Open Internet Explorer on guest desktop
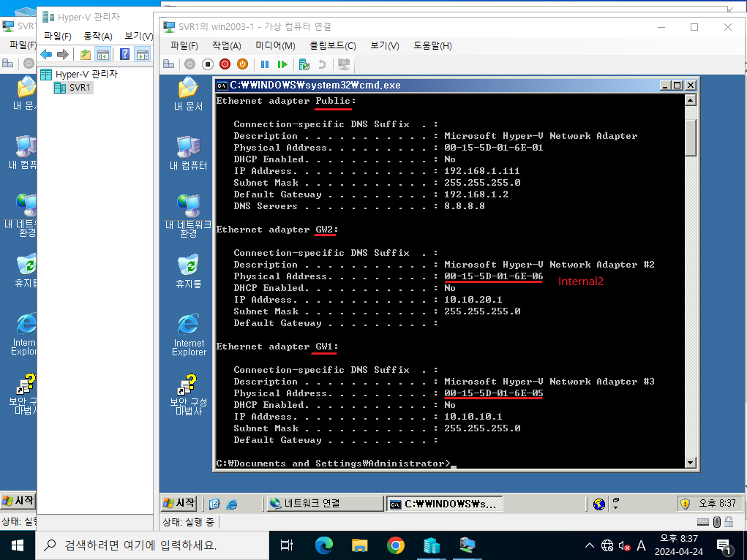 click(x=189, y=334)
